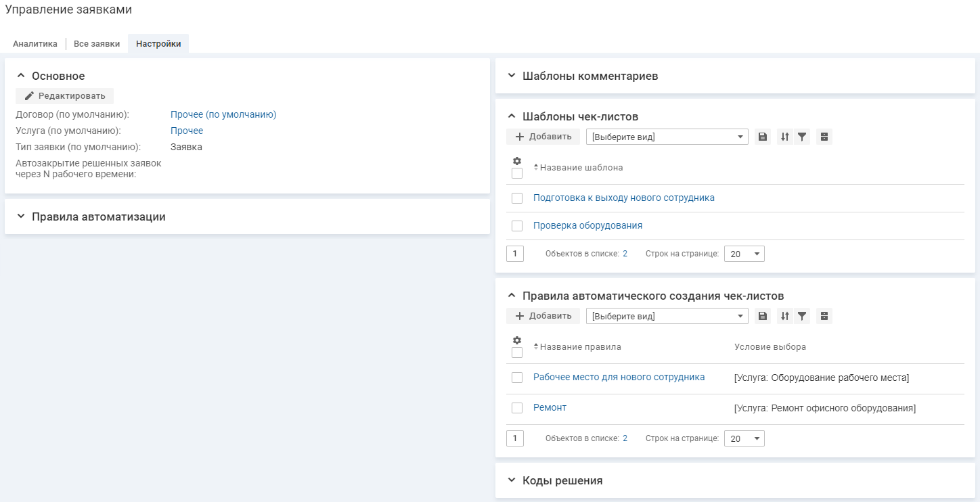
Task: Open filter in Шаблоны чек-листов toolbar
Action: point(802,137)
